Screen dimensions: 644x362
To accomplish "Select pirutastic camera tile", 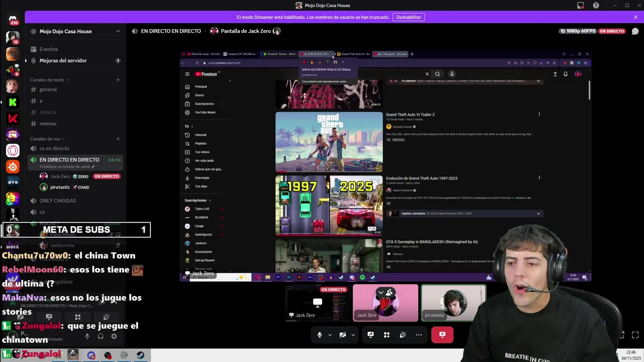I will 453,303.
